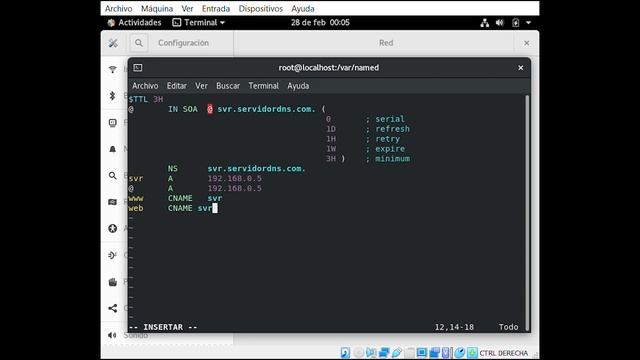Image resolution: width=640 pixels, height=360 pixels.
Task: Click the '; refresh' comment text
Action: [x=387, y=129]
